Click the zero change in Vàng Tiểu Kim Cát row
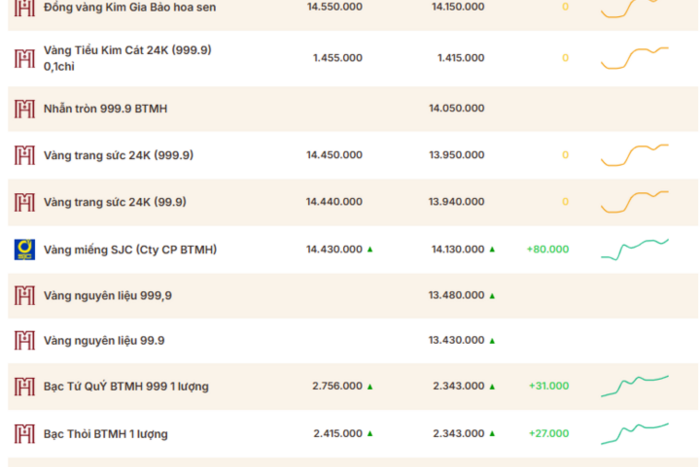This screenshot has width=700, height=467. (x=565, y=58)
